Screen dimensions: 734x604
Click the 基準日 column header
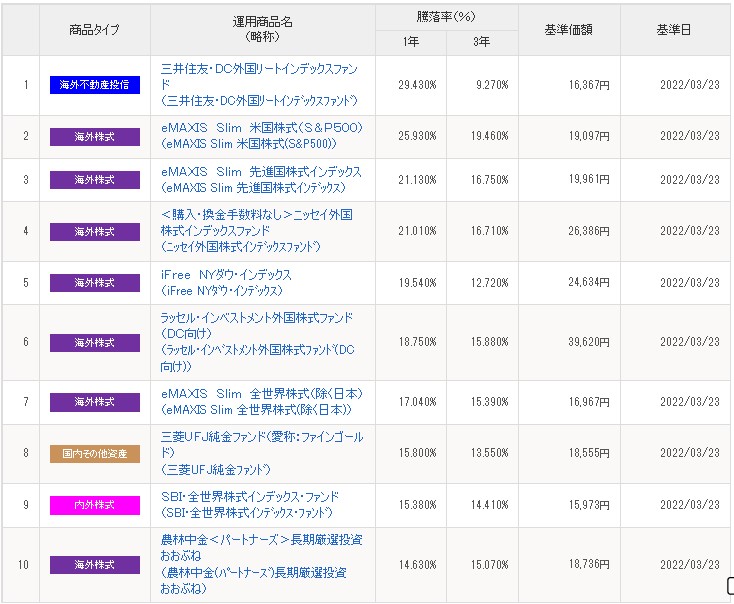coord(674,30)
